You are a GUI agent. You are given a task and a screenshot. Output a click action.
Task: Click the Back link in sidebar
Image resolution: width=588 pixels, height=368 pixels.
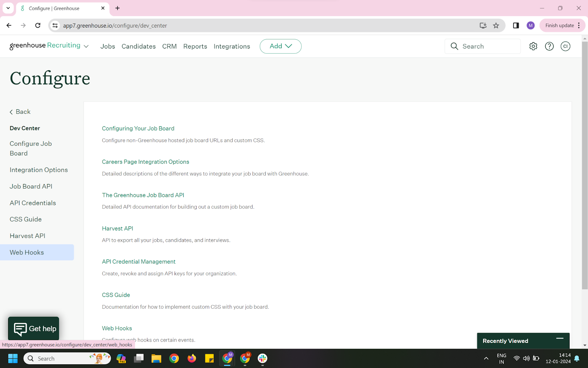tap(20, 112)
